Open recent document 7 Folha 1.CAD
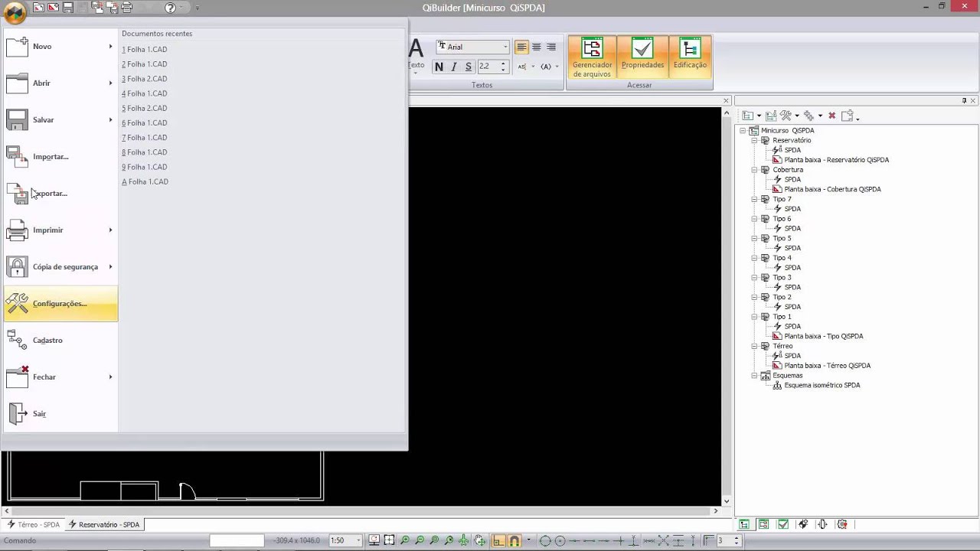 point(145,138)
